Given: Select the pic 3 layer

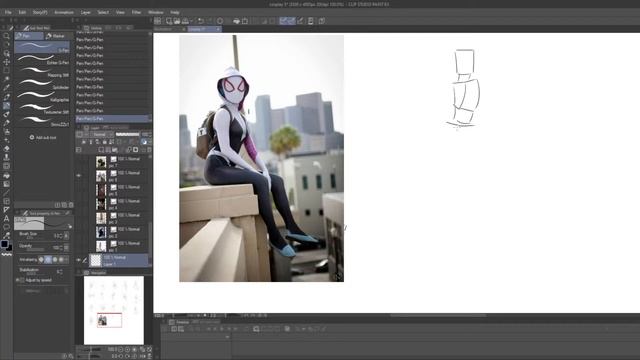Looking at the screenshot, I should (120, 218).
